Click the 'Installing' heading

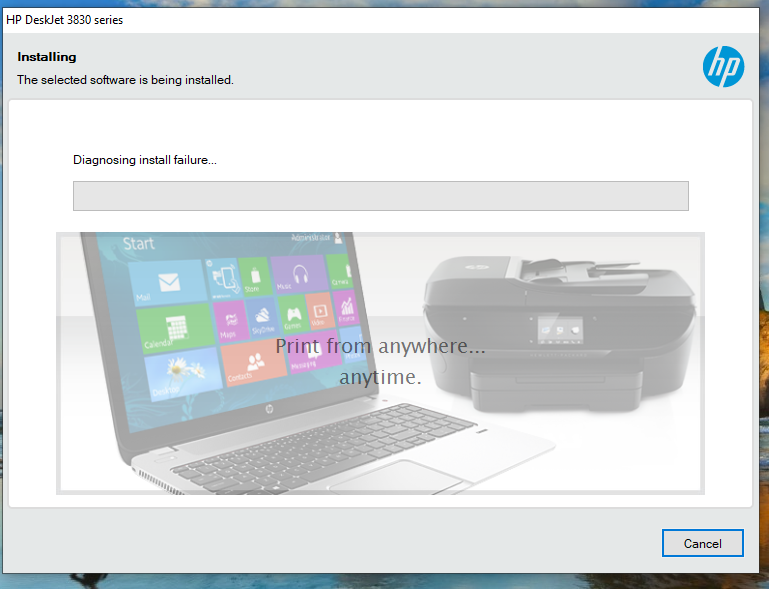(x=47, y=57)
